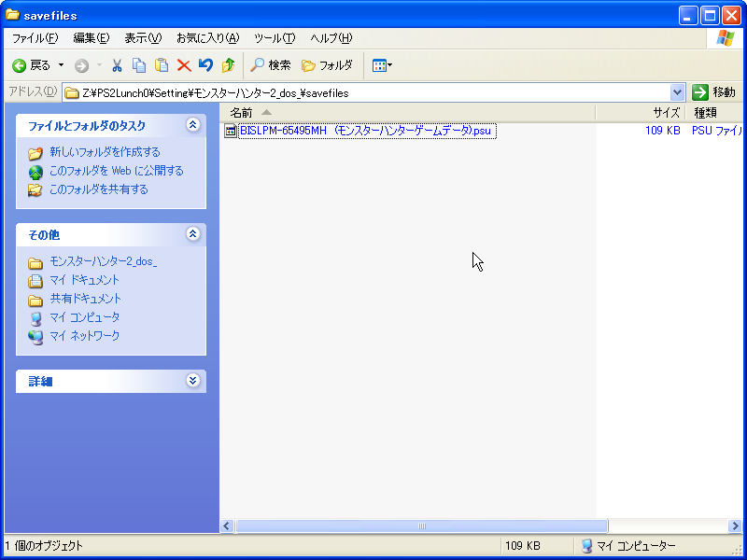Click the My Computer sidebar icon
The height and width of the screenshot is (560, 747).
point(35,318)
